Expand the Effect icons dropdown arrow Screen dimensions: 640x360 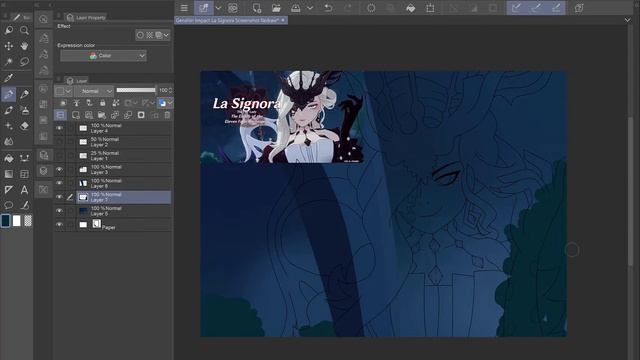pyautogui.click(x=166, y=35)
